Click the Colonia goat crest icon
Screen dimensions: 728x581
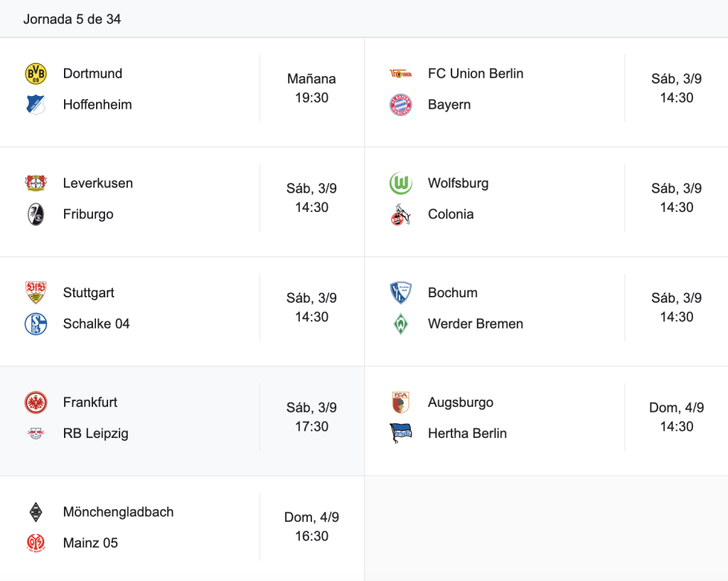pyautogui.click(x=401, y=214)
